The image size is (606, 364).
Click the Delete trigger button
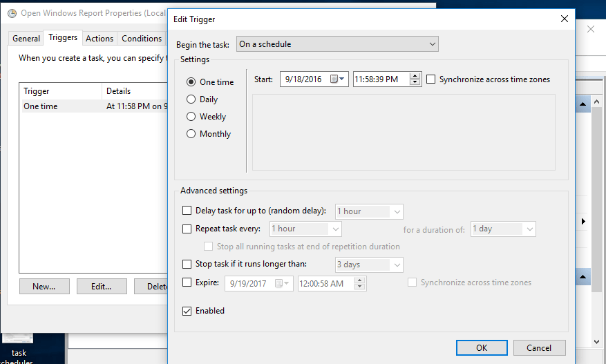(x=151, y=287)
